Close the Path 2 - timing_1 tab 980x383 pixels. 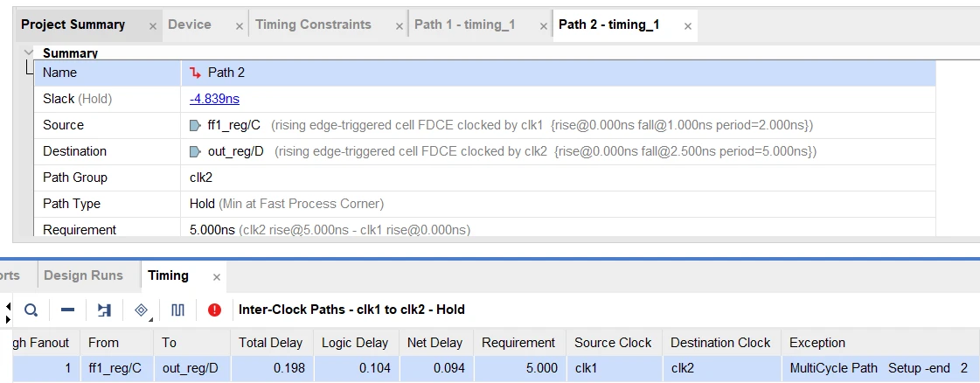pos(688,26)
